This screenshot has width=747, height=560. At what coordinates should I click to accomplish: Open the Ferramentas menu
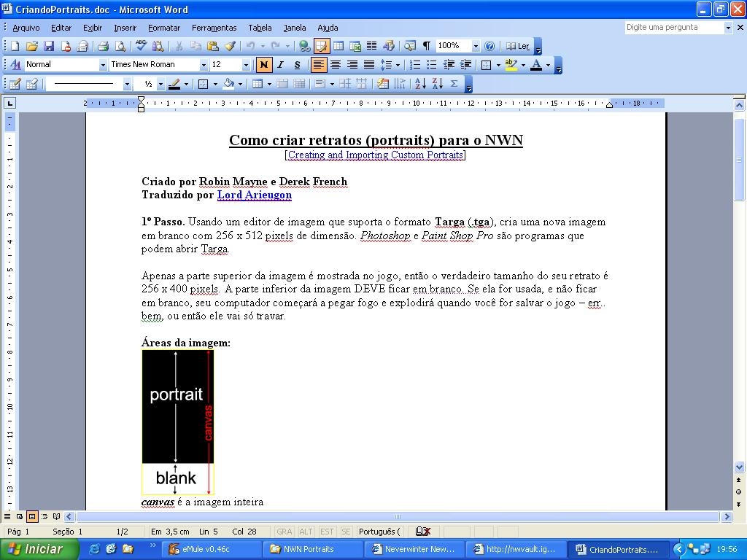[x=214, y=28]
